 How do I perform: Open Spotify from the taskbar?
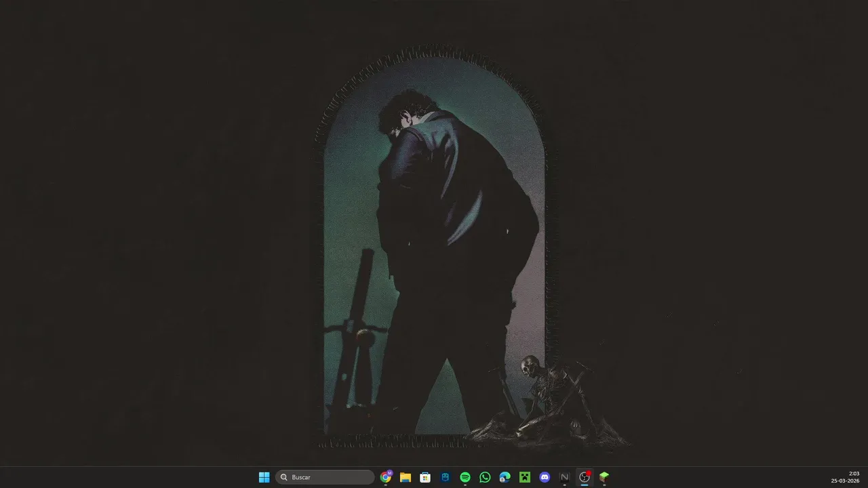click(465, 477)
